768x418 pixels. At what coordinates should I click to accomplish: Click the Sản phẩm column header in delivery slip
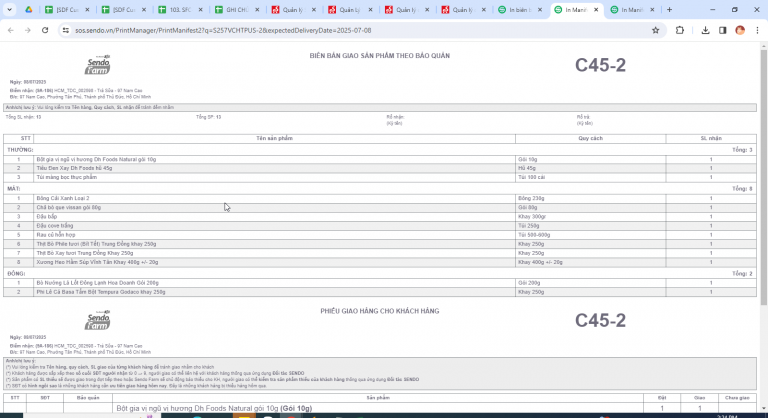(x=378, y=398)
